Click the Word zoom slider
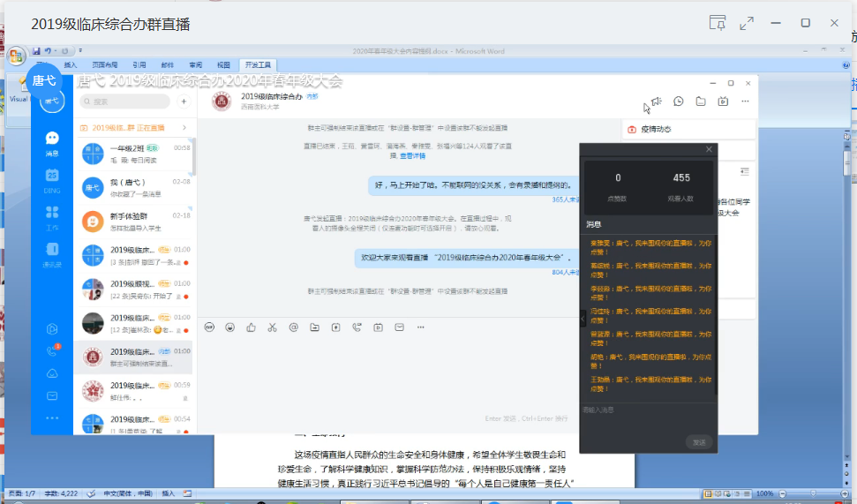 pos(813,493)
